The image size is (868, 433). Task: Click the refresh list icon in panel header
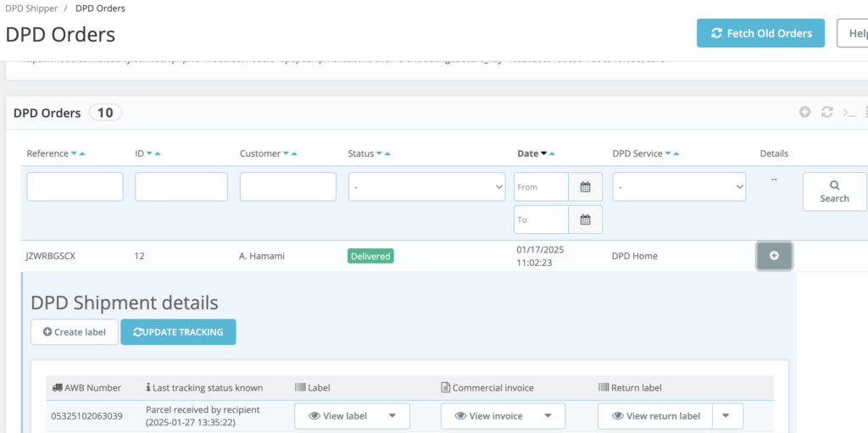point(826,112)
